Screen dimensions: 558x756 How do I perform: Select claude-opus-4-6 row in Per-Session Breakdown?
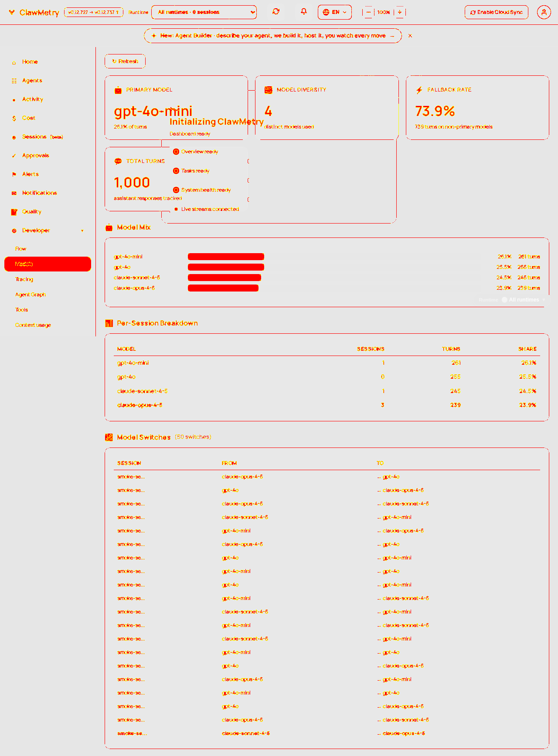pyautogui.click(x=327, y=405)
